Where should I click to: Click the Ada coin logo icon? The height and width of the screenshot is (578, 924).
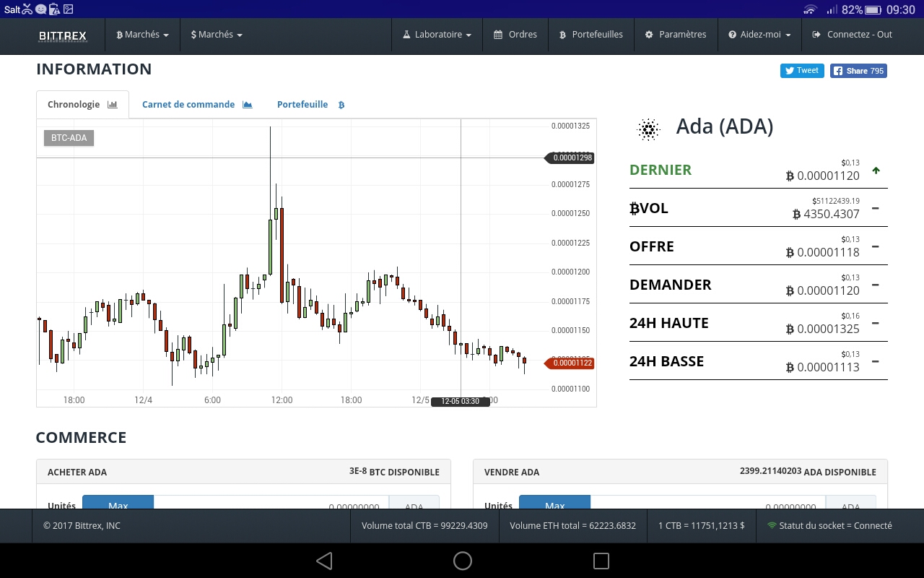[648, 129]
